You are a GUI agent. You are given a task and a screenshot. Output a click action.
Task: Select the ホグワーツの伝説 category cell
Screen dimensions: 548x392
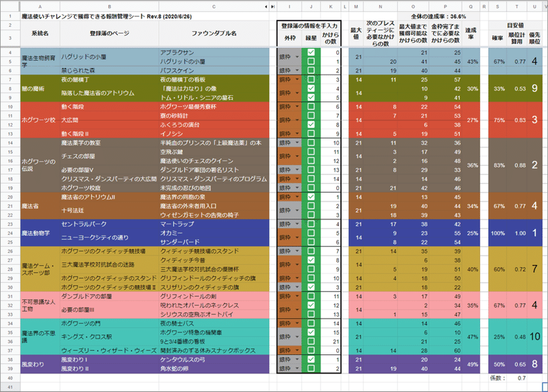40,165
